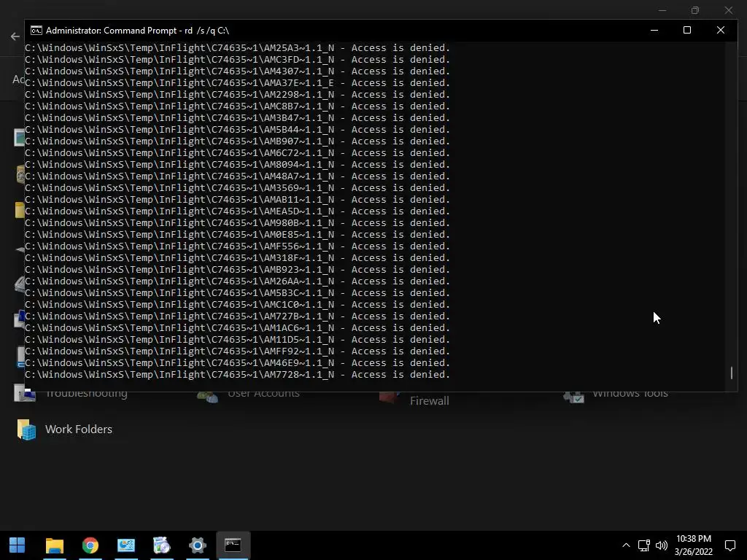Open the disc installer icon in the taskbar
Viewport: 747px width, 560px height.
click(161, 545)
